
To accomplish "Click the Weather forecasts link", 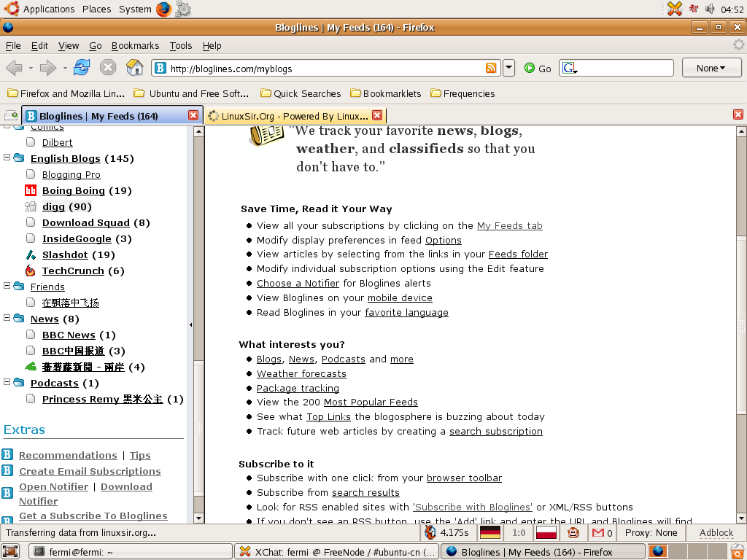I will 301,374.
